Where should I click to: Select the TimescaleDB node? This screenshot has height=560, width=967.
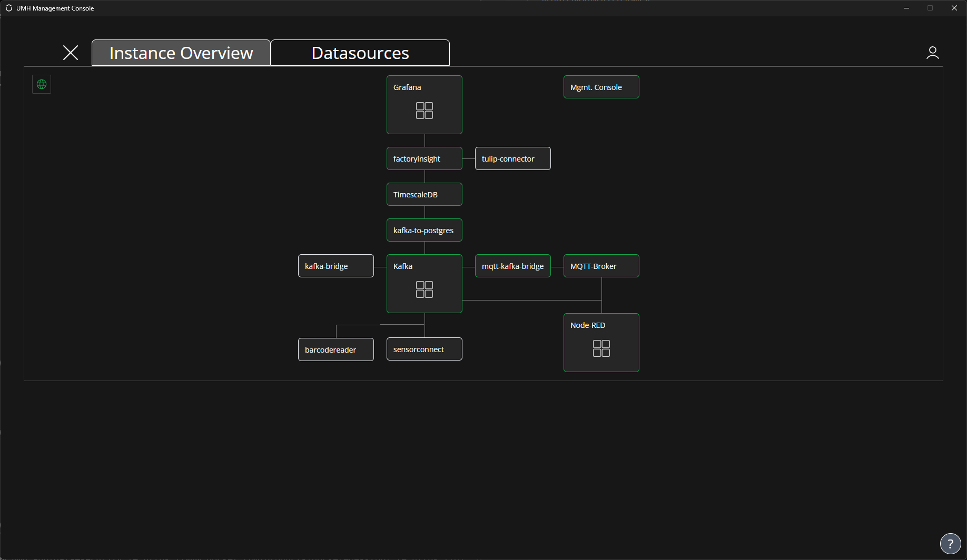[x=424, y=195]
